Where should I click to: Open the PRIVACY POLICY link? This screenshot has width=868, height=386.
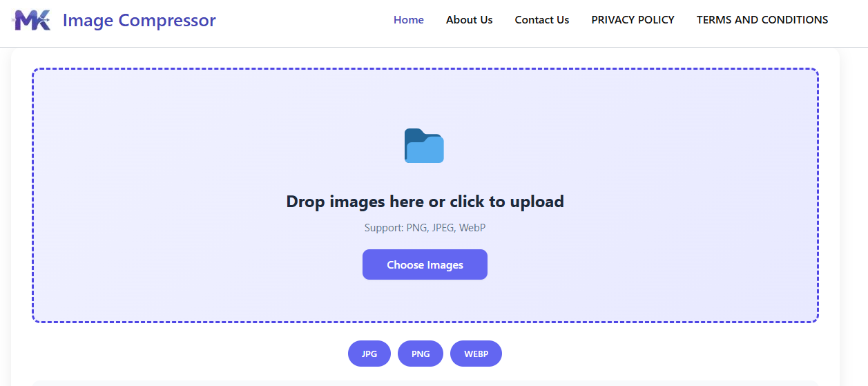point(633,20)
